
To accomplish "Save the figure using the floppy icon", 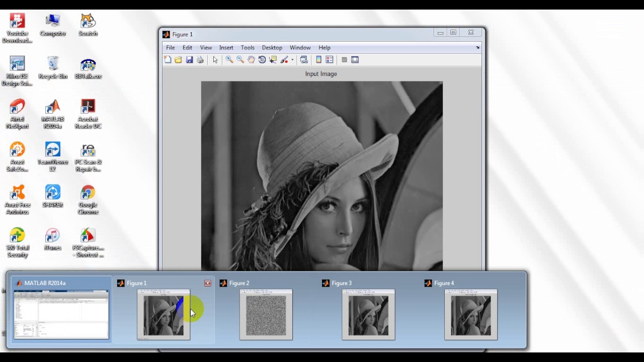I will (189, 60).
